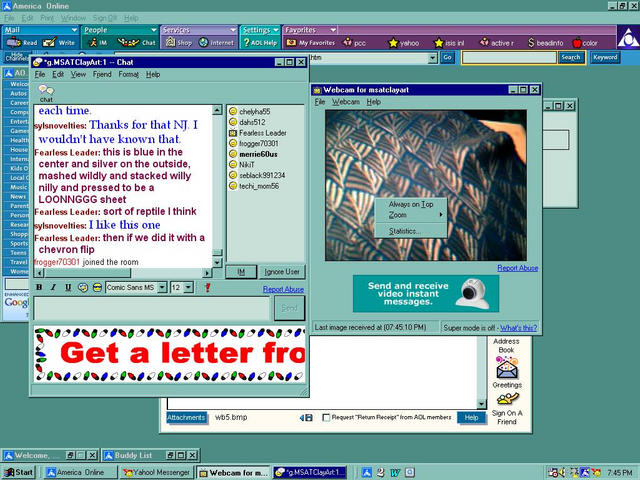Click the AOL triangle logo
This screenshot has width=640, height=480.
628,38
